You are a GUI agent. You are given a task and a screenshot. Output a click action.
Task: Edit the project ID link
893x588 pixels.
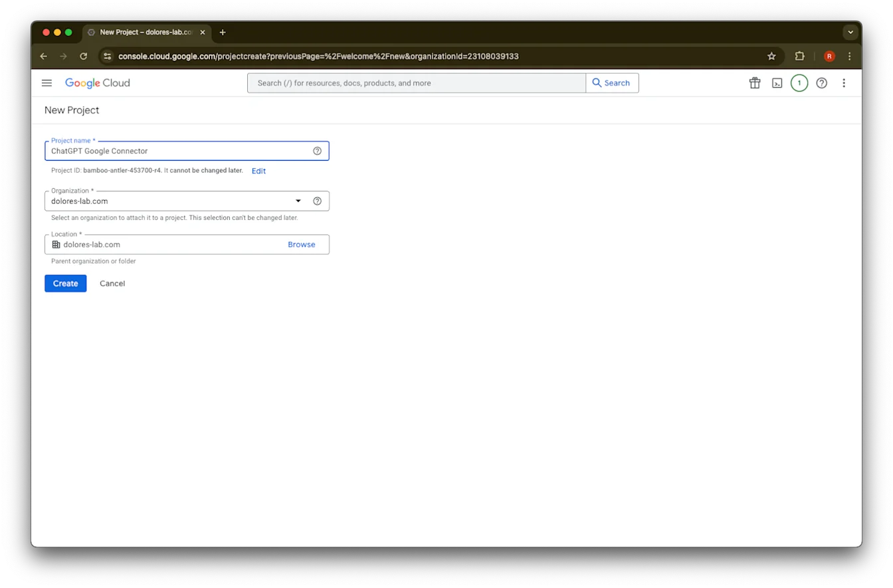tap(258, 171)
